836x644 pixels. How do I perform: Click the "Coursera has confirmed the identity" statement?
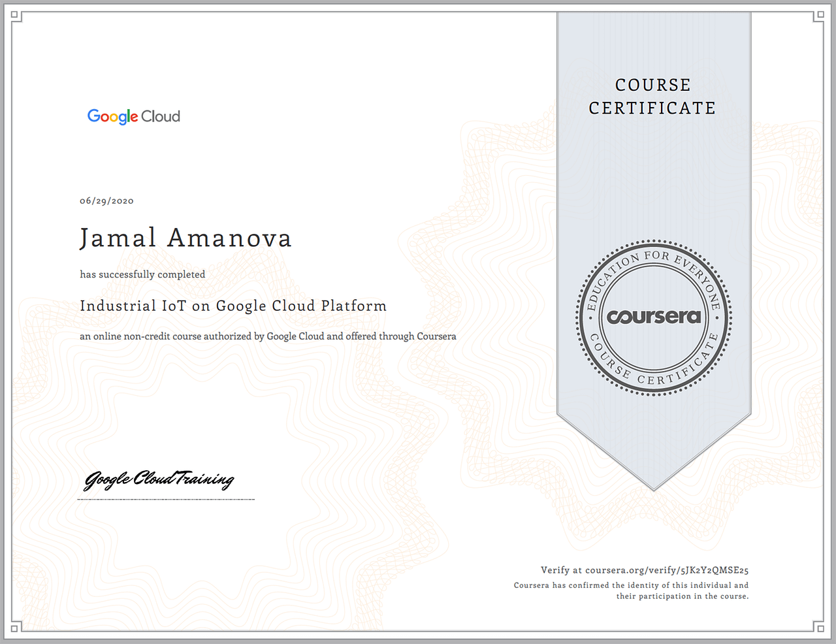click(x=632, y=590)
